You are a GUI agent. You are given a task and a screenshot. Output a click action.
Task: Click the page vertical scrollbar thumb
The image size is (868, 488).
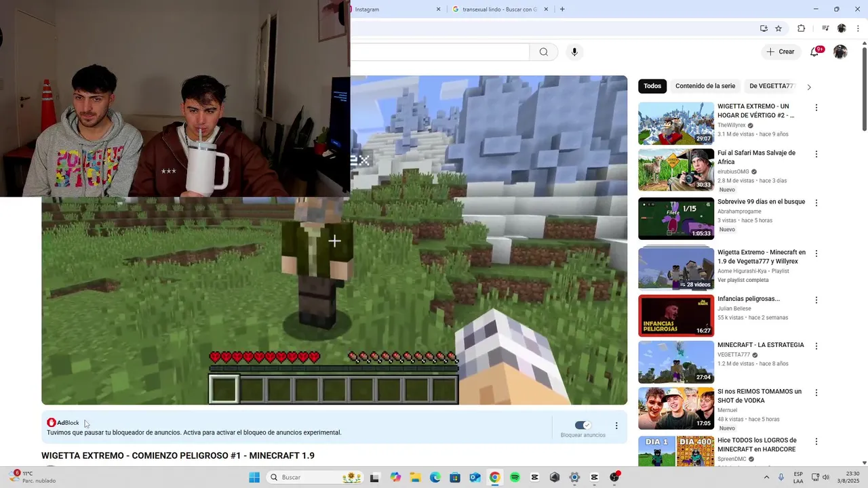click(864, 88)
